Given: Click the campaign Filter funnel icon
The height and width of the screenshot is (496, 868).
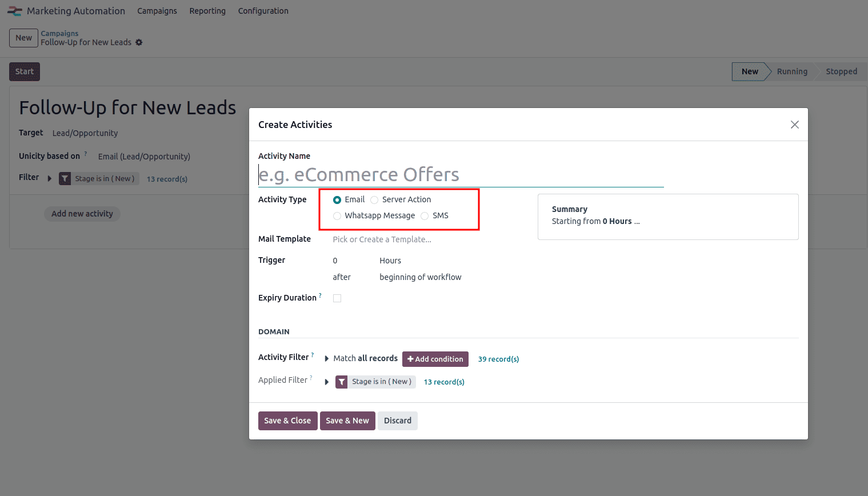Looking at the screenshot, I should tap(65, 179).
